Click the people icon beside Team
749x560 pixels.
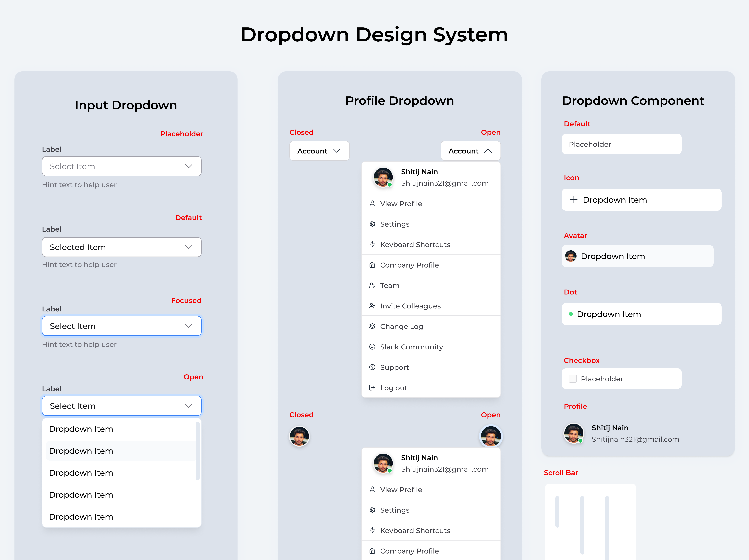(x=372, y=285)
